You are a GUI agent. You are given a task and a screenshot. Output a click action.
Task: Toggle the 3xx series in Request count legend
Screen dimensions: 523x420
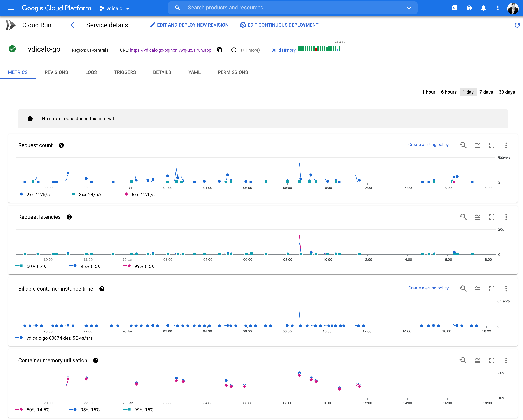pos(85,194)
